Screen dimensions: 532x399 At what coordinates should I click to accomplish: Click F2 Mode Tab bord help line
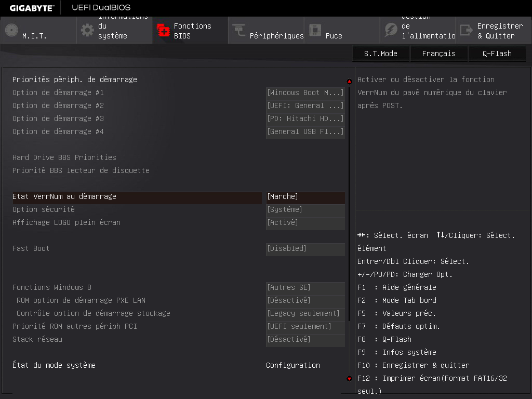[x=396, y=300]
